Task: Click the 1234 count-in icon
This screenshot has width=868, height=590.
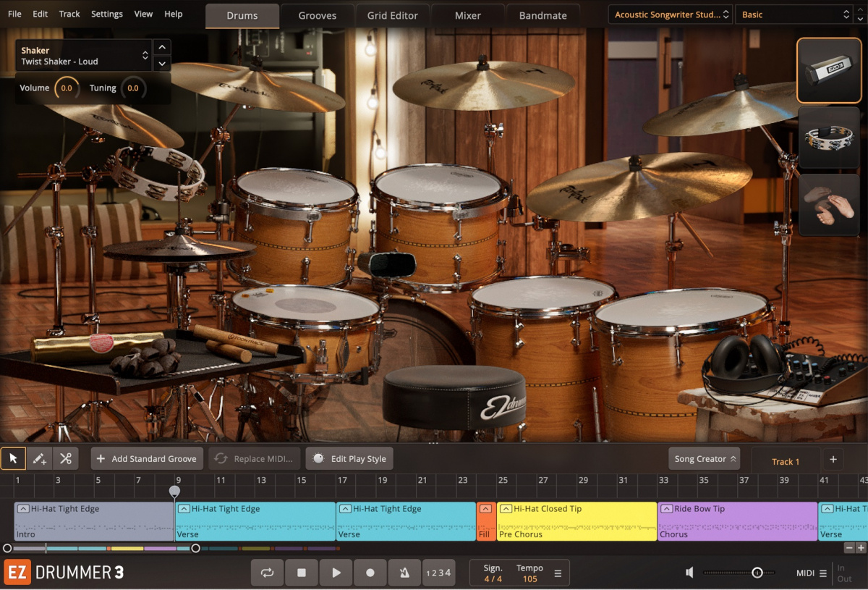Action: pos(438,572)
